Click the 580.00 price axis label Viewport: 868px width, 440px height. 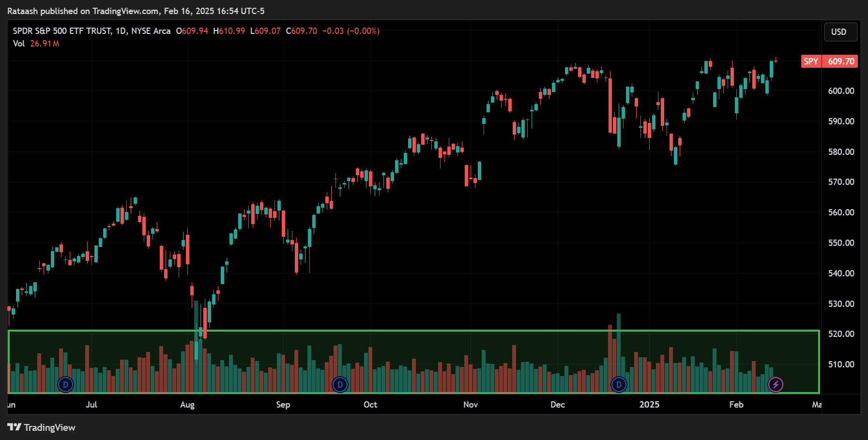click(841, 152)
